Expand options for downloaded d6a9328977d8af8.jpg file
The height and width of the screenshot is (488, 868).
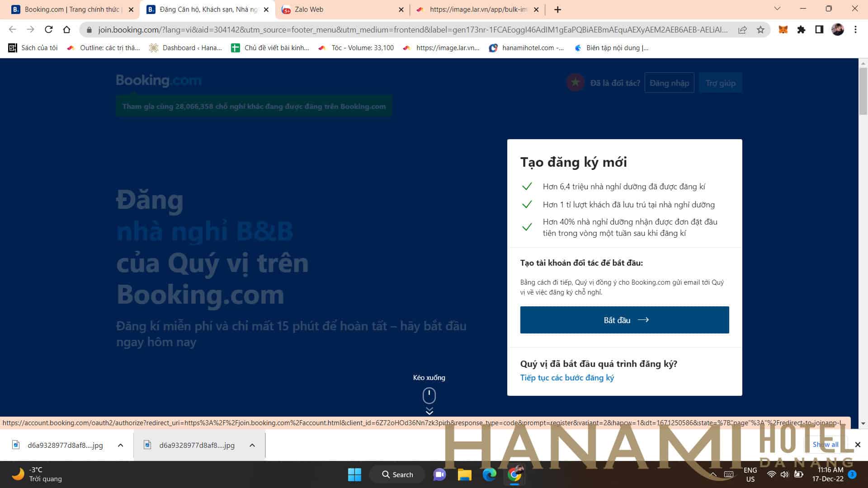coord(120,445)
